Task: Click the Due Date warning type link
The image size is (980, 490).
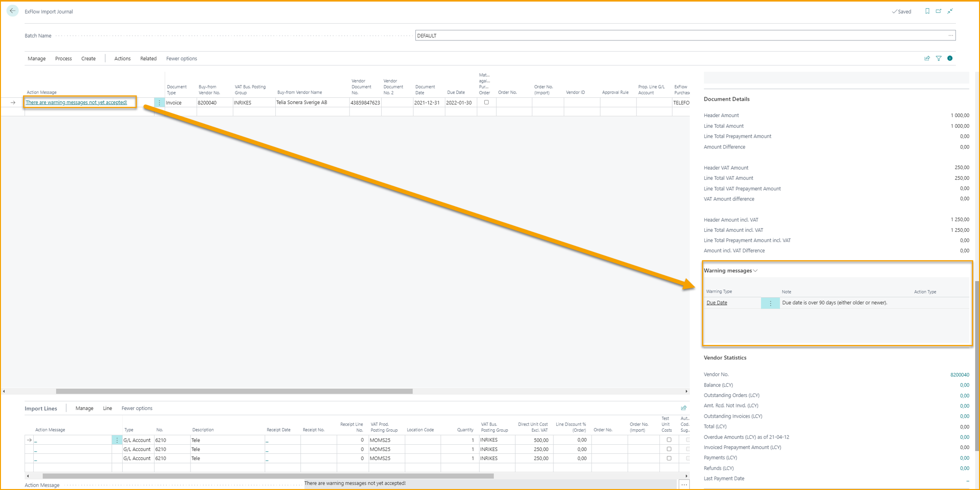Action: pyautogui.click(x=717, y=303)
